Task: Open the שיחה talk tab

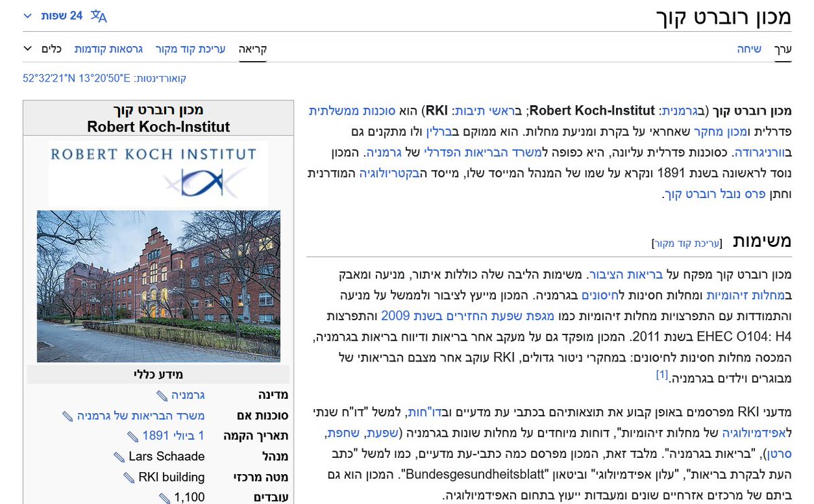Action: [750, 49]
